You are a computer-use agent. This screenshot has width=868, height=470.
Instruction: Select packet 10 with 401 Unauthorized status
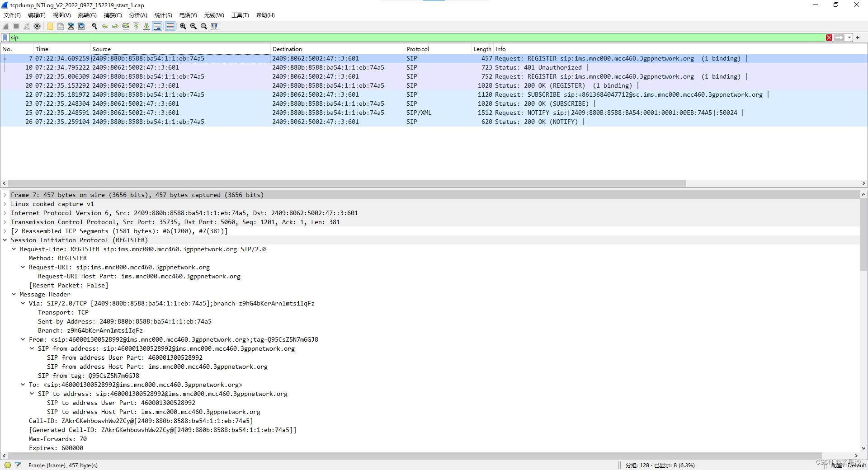pos(433,67)
